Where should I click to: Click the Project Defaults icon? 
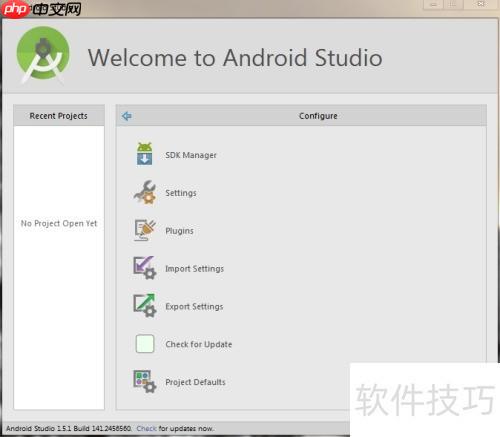(x=145, y=382)
